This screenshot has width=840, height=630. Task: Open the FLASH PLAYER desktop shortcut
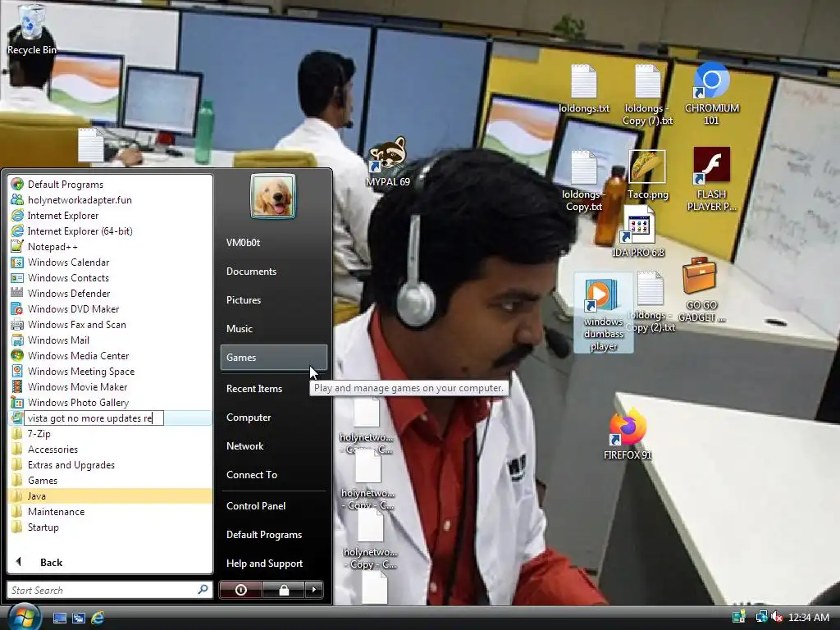pos(711,179)
